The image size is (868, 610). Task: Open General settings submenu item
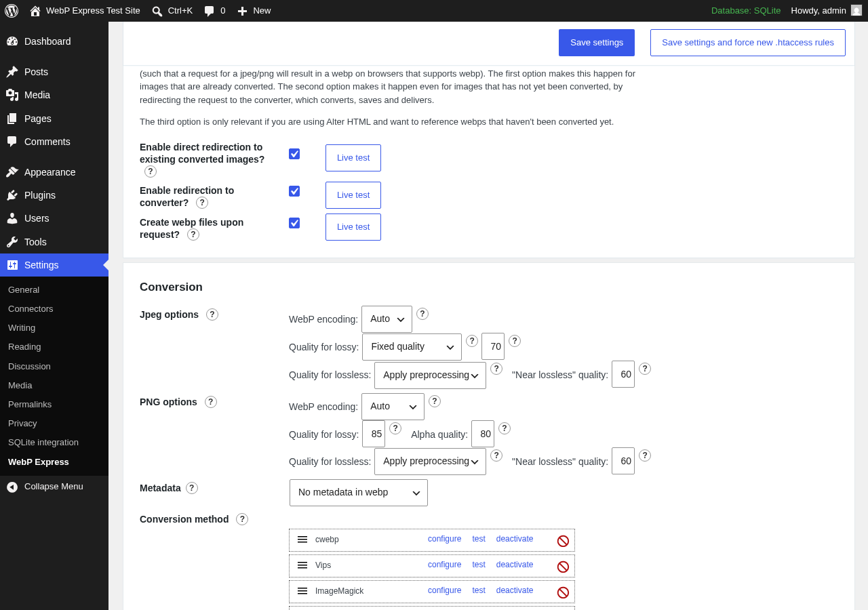click(24, 290)
